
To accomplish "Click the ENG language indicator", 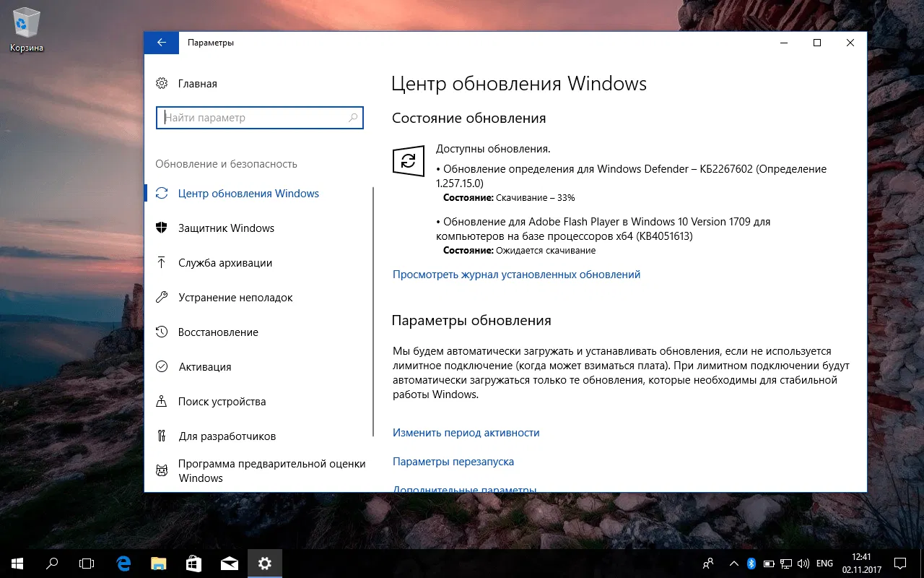I will click(824, 563).
